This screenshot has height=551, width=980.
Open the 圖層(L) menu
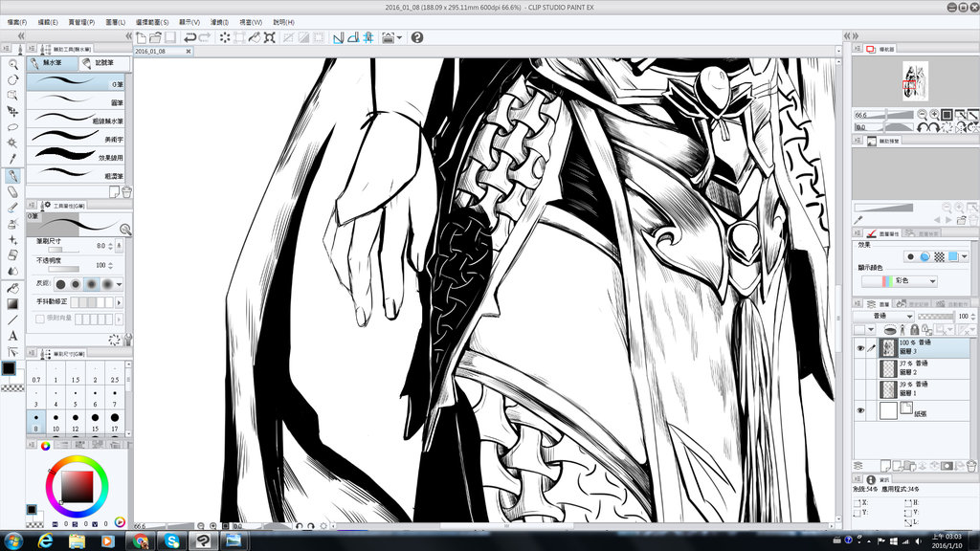click(115, 22)
